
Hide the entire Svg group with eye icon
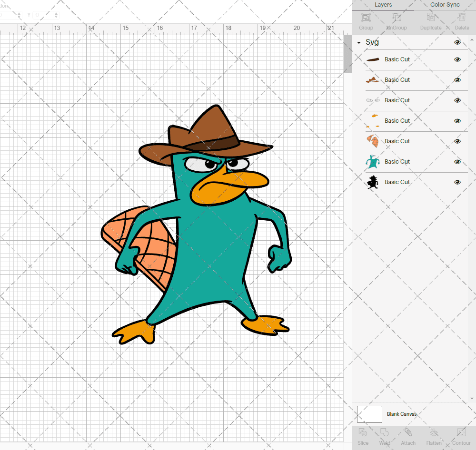[457, 42]
